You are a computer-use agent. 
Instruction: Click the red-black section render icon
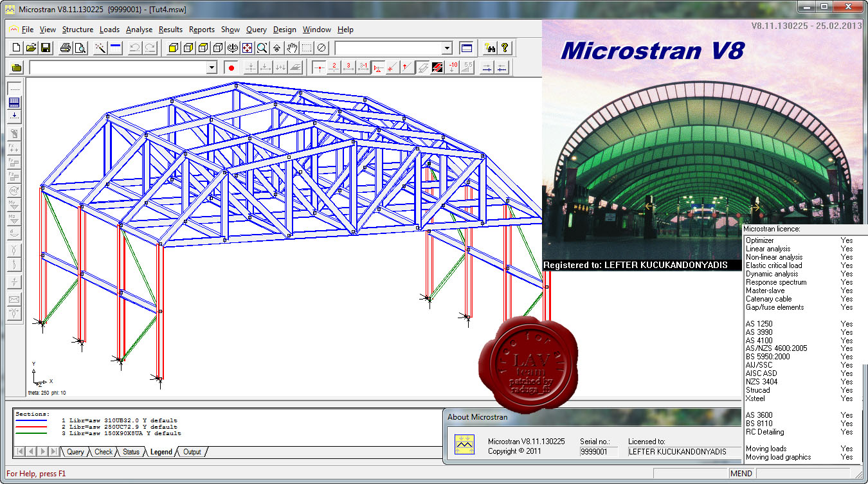click(438, 67)
